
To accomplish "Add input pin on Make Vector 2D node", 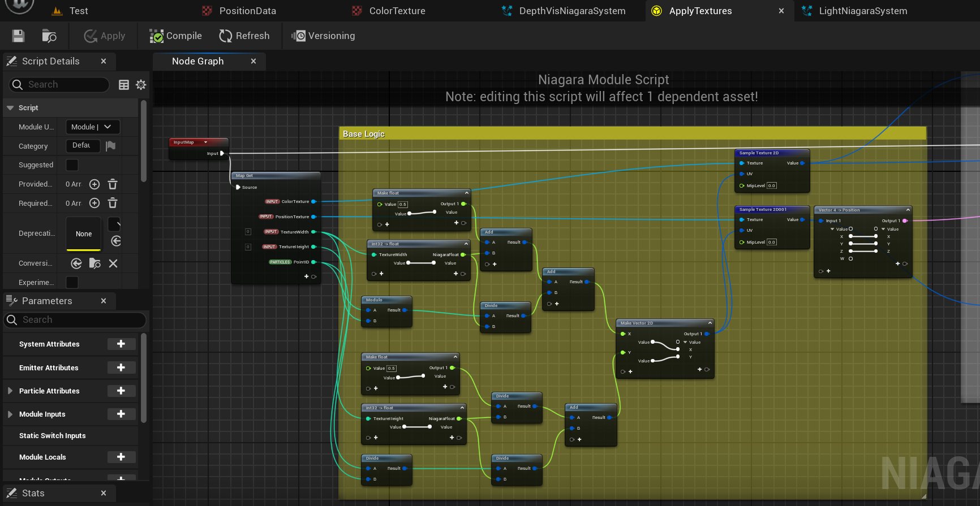I will point(630,371).
